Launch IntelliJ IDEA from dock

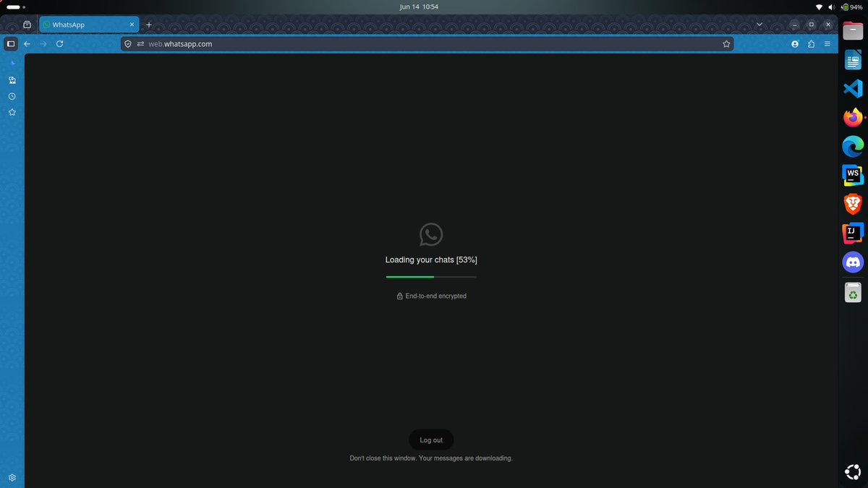853,234
